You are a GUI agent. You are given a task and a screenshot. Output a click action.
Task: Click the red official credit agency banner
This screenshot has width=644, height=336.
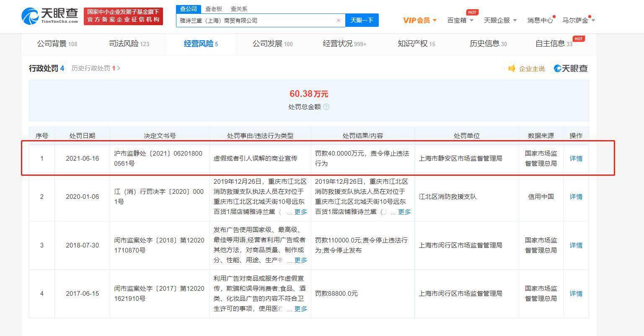123,16
